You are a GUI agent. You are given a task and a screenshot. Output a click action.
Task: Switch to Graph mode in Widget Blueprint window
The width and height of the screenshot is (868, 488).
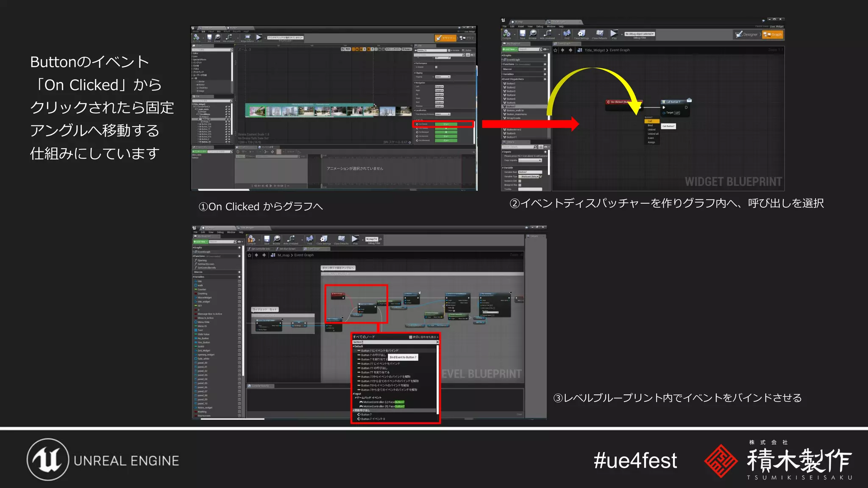point(773,35)
